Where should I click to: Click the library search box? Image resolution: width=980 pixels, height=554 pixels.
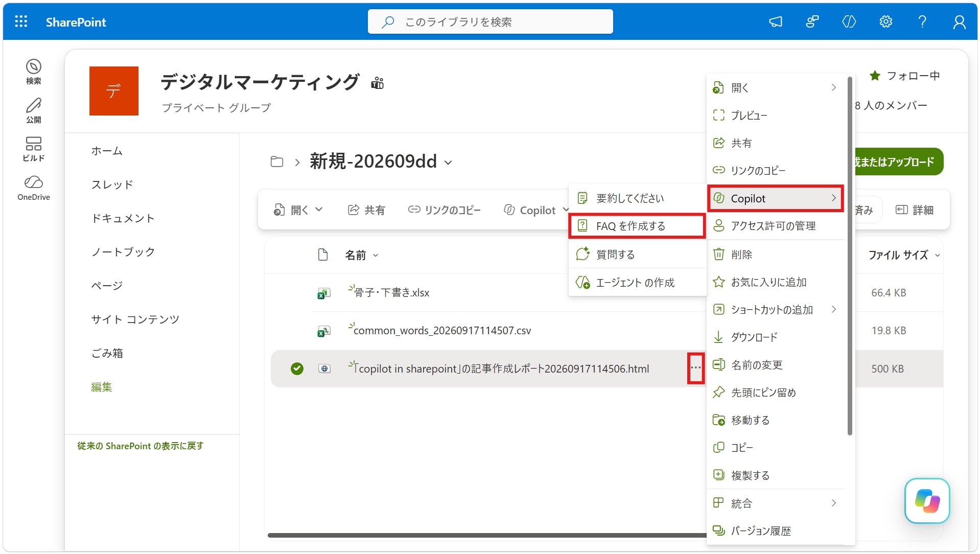click(x=490, y=21)
